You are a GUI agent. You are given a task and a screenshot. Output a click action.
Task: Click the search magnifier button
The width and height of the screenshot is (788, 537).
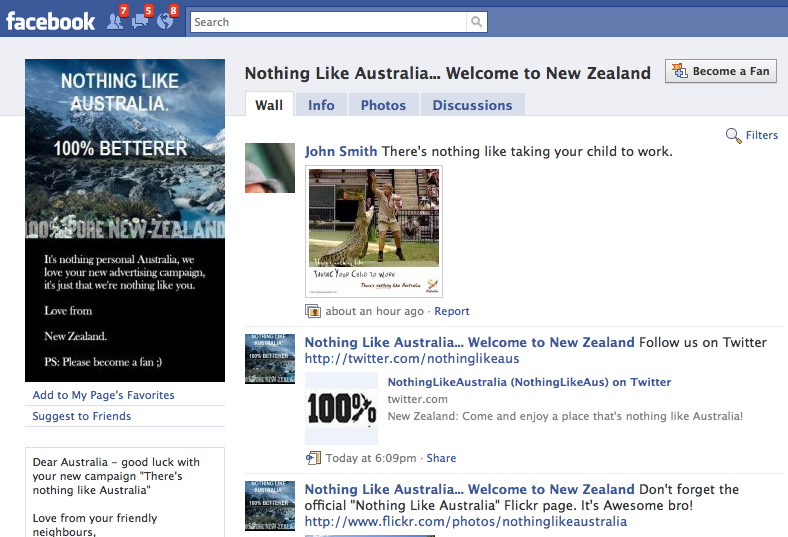pyautogui.click(x=476, y=22)
